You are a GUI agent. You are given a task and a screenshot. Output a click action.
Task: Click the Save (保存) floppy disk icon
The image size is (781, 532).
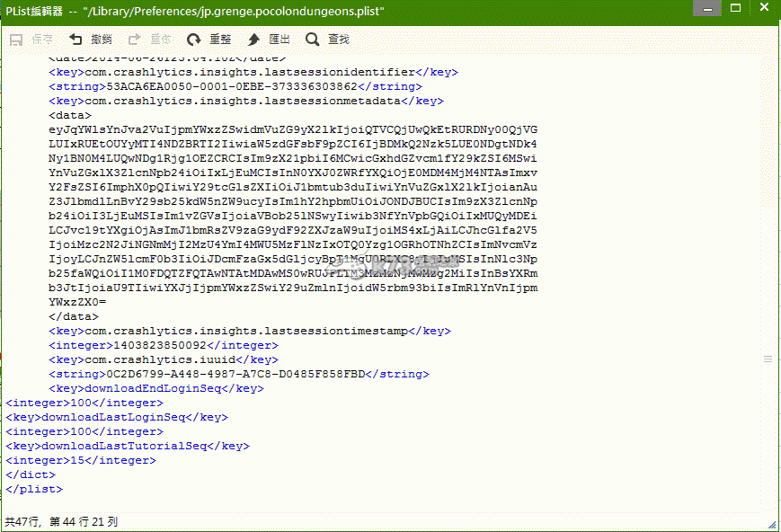point(16,40)
